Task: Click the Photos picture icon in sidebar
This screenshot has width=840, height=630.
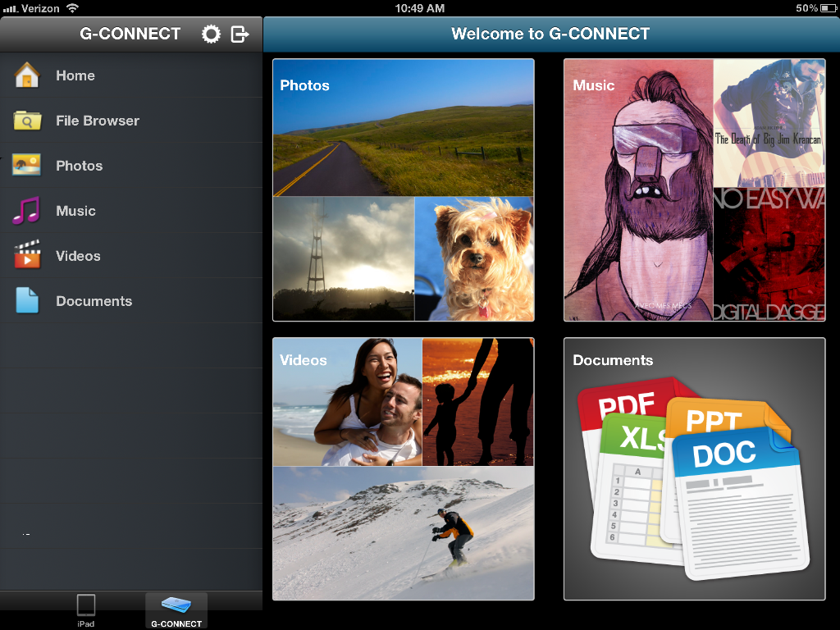Action: pos(27,166)
